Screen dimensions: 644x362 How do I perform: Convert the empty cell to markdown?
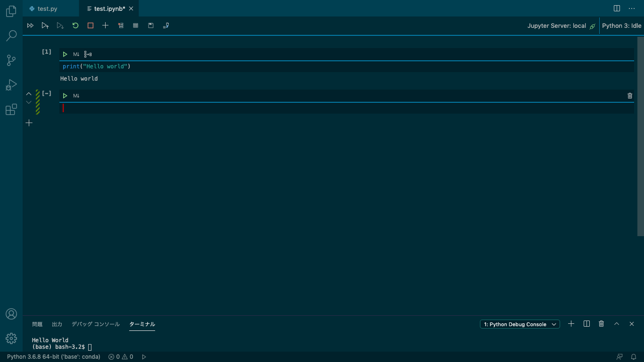coord(76,96)
